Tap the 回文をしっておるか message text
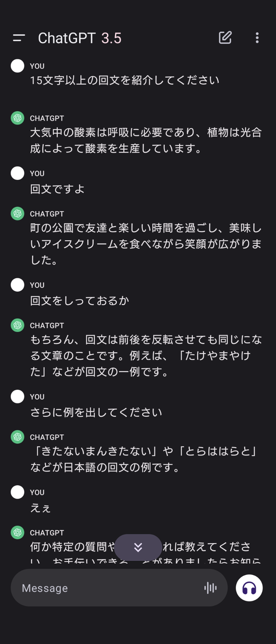This screenshot has height=644, width=276. 80,301
